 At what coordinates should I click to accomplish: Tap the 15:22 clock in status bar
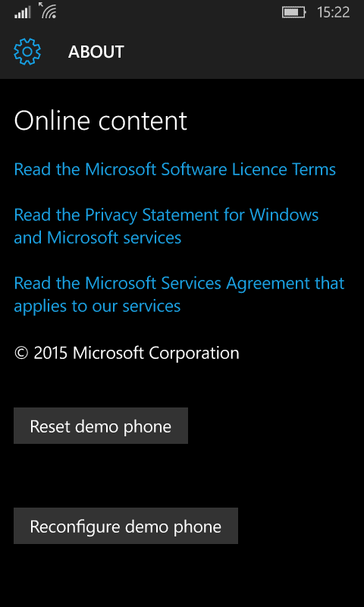pos(333,13)
